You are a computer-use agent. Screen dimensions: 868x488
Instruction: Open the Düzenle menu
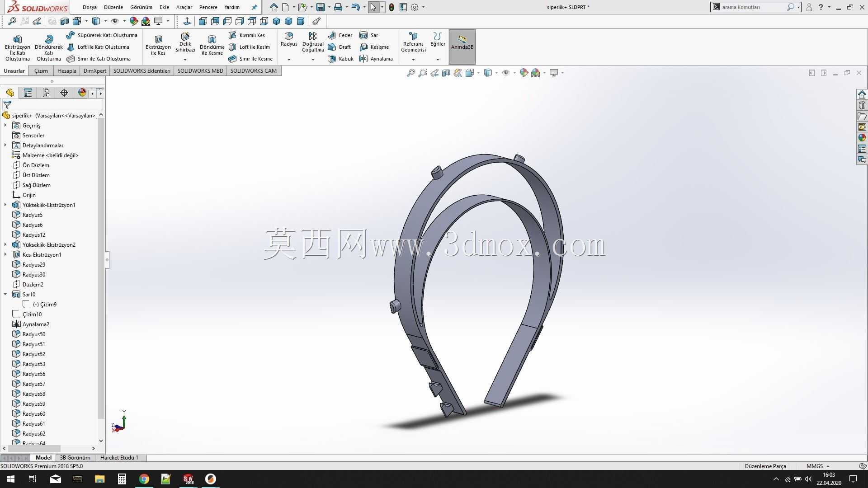(113, 7)
